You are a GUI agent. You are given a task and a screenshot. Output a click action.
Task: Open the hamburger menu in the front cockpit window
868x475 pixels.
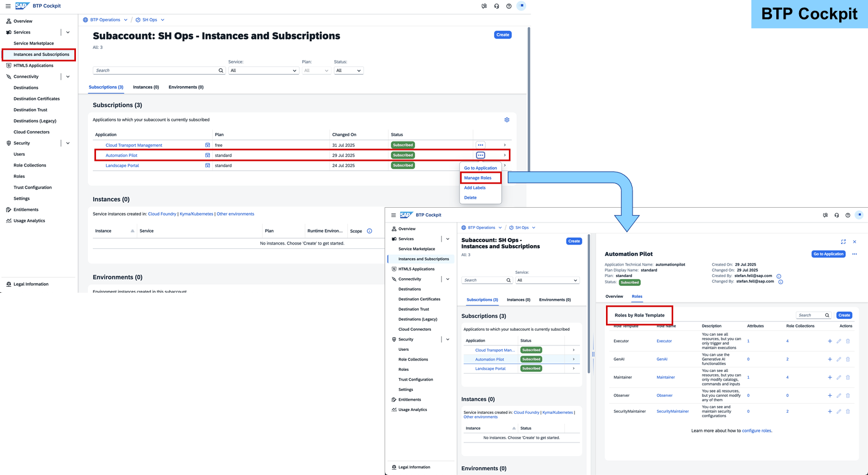pos(393,215)
